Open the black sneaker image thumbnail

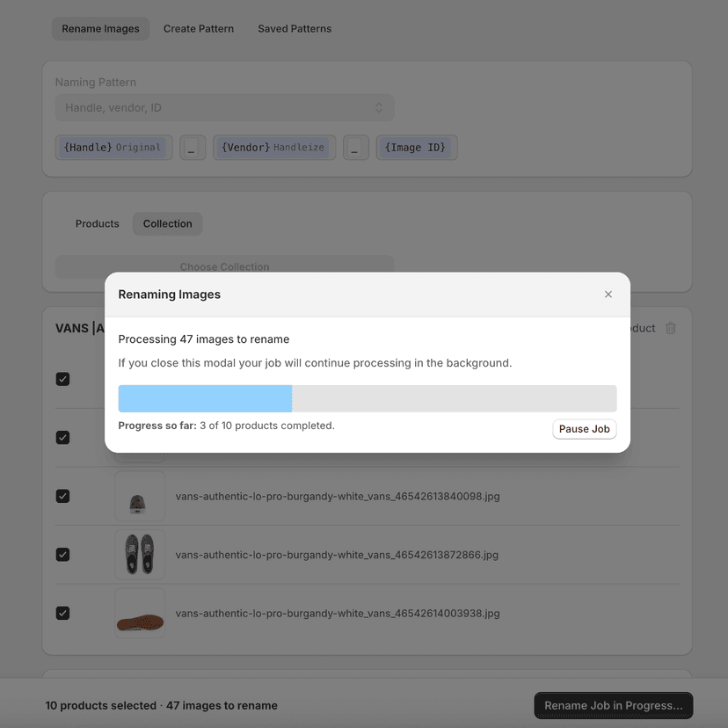[x=140, y=555]
